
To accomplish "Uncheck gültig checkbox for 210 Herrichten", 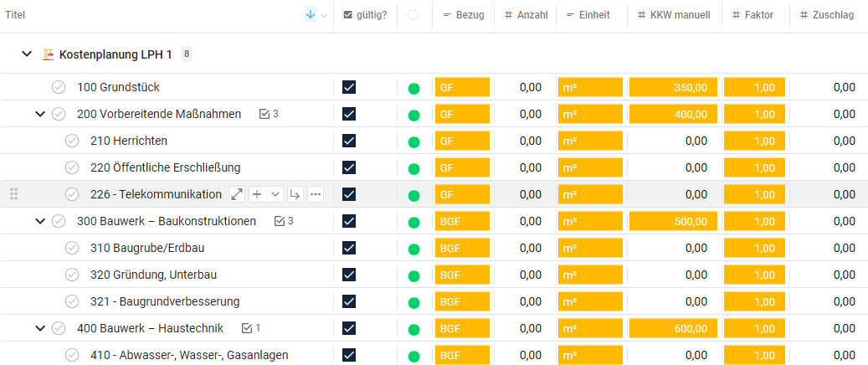I will pyautogui.click(x=349, y=141).
